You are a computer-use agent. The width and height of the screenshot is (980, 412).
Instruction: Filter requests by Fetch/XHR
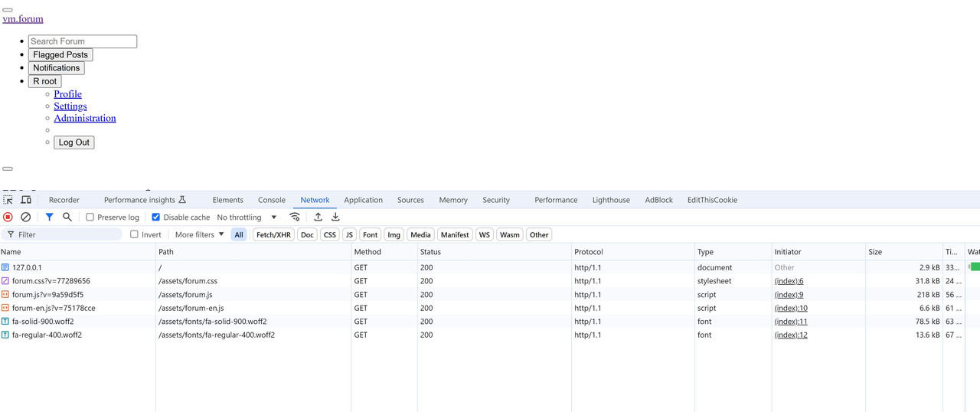coord(273,234)
